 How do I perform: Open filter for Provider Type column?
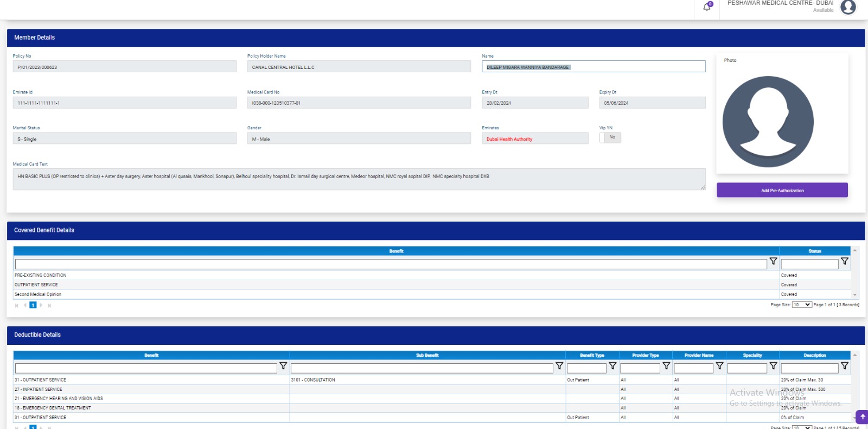coord(666,366)
